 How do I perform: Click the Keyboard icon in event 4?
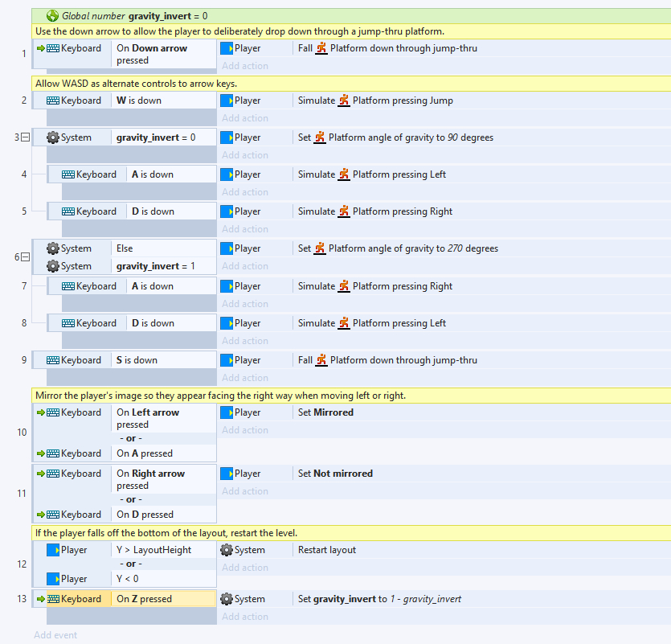[68, 174]
